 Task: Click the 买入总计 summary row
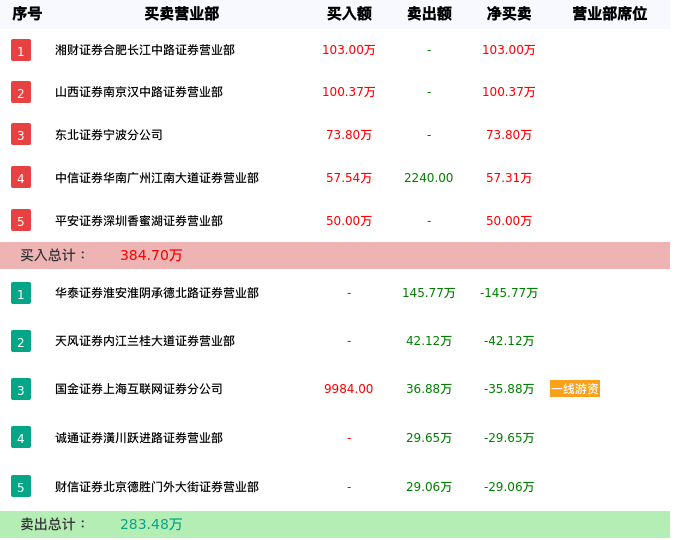[x=335, y=255]
